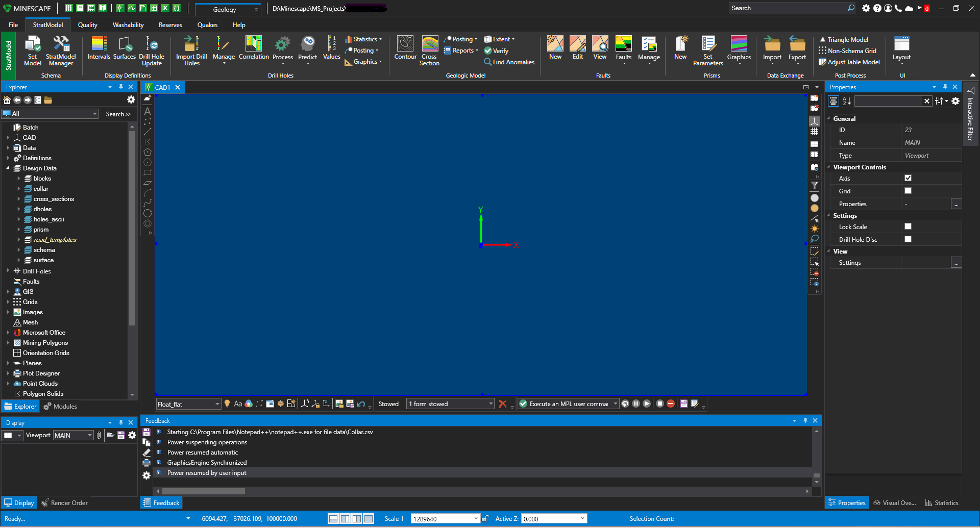Open the Scale value dropdown

[x=476, y=518]
